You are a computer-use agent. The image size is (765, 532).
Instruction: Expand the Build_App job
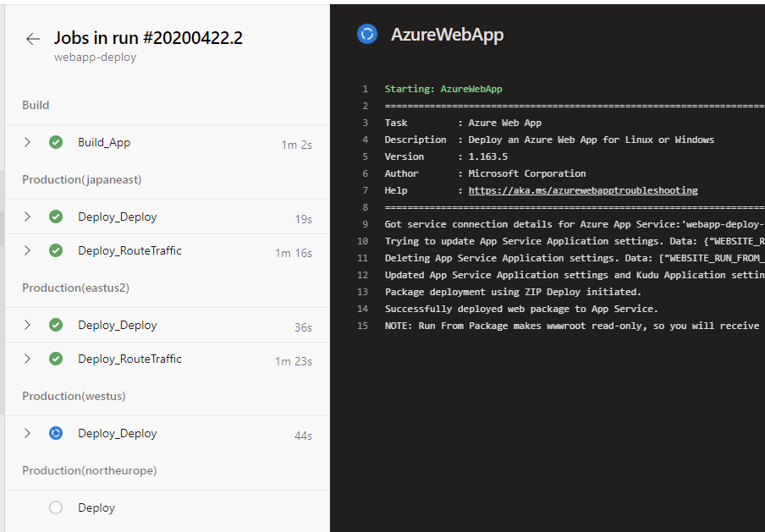(27, 142)
